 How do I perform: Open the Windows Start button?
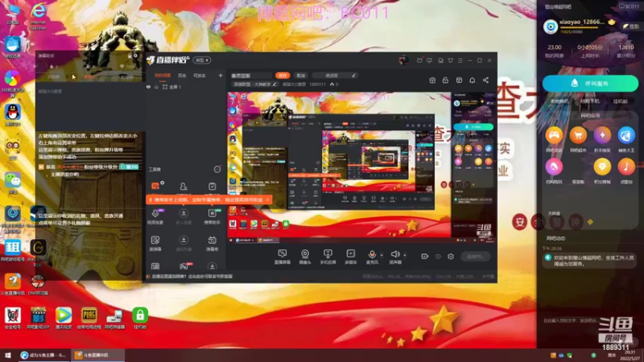pyautogui.click(x=7, y=355)
